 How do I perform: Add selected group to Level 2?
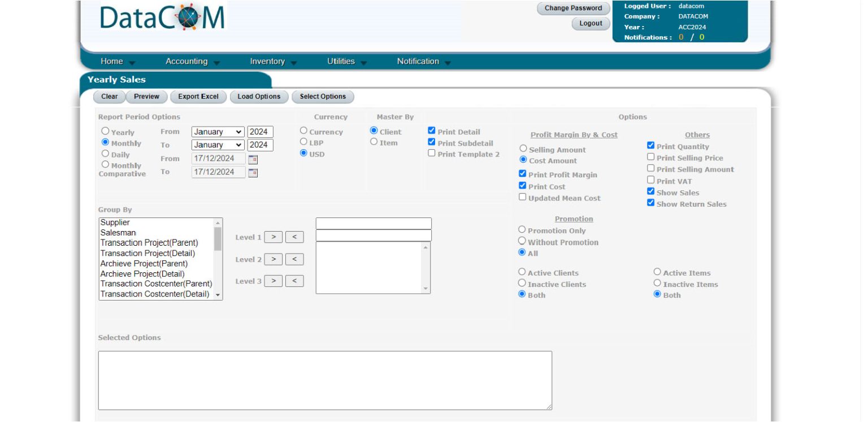pyautogui.click(x=273, y=259)
